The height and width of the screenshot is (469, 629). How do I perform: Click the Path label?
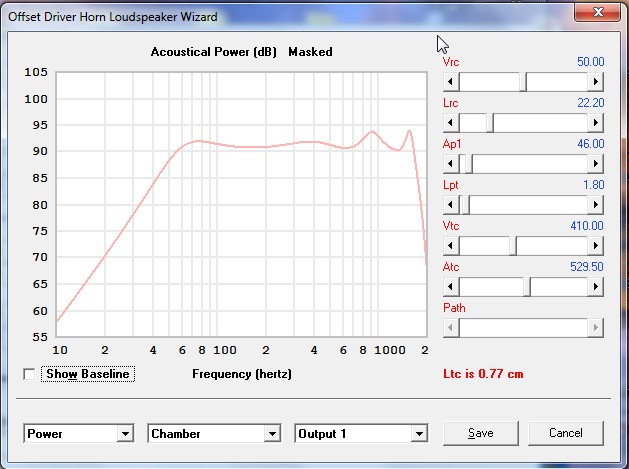[454, 308]
